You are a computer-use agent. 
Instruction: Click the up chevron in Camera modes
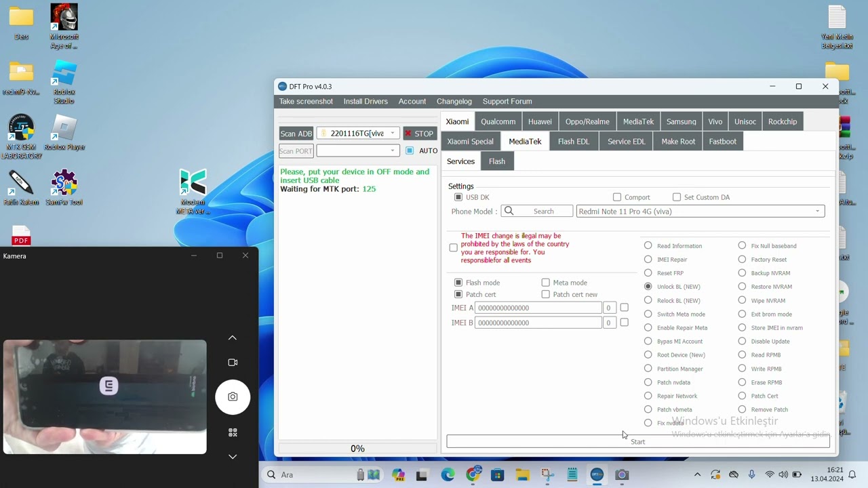233,338
